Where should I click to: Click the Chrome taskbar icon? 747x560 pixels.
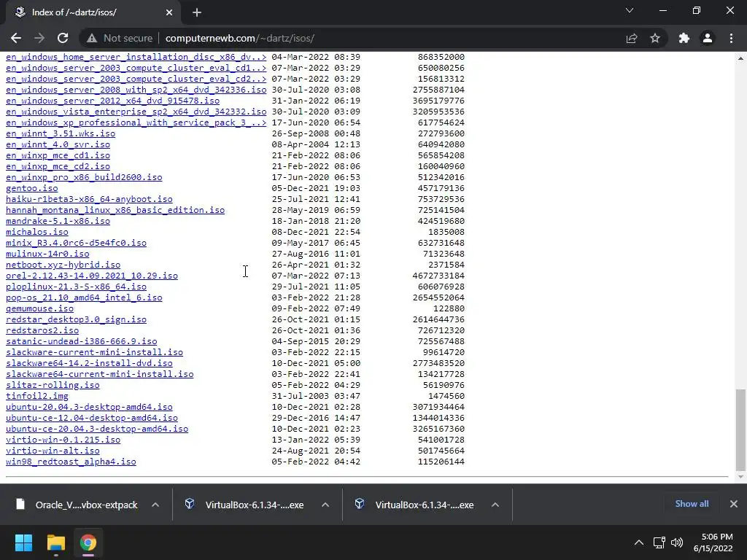[x=88, y=542]
